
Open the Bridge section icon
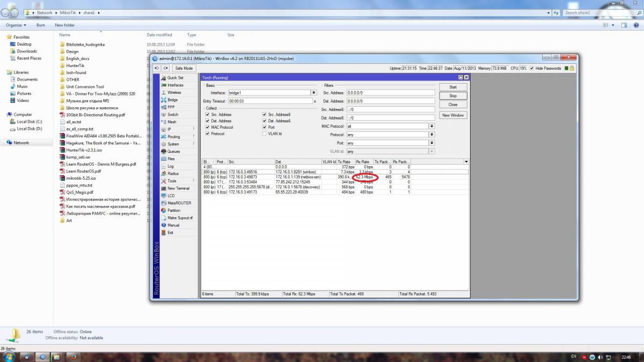[x=164, y=100]
